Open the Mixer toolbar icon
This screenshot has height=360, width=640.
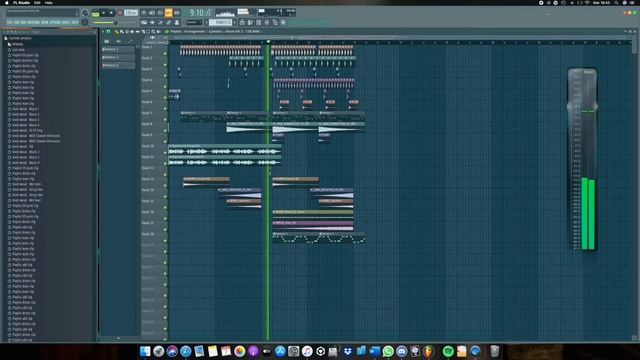coord(267,22)
